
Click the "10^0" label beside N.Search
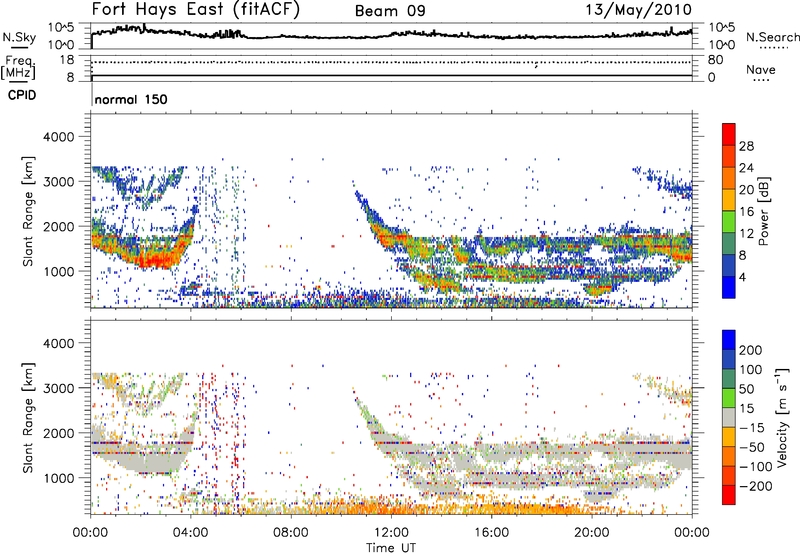(x=721, y=45)
